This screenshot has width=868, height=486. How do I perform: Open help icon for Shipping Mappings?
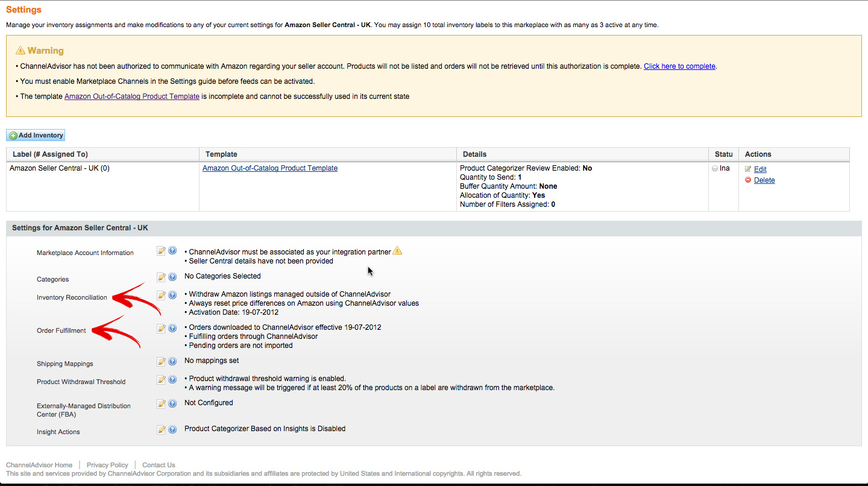click(x=172, y=362)
